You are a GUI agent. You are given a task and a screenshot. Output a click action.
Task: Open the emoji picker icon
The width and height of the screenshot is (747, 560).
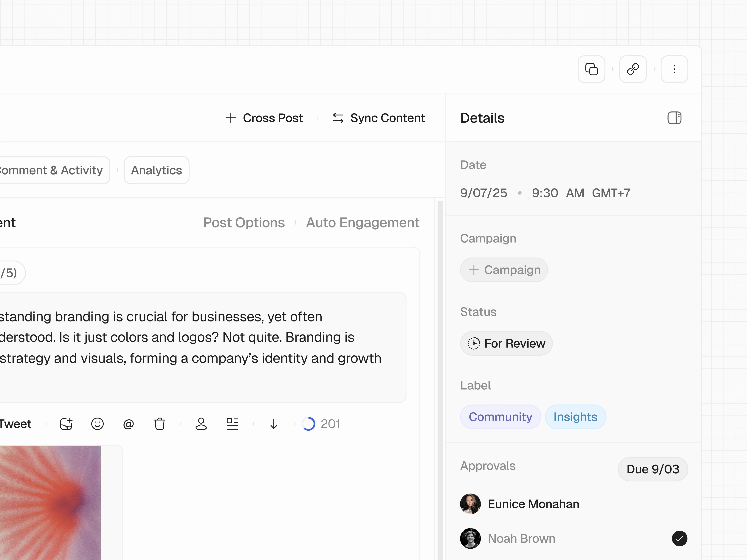[97, 424]
